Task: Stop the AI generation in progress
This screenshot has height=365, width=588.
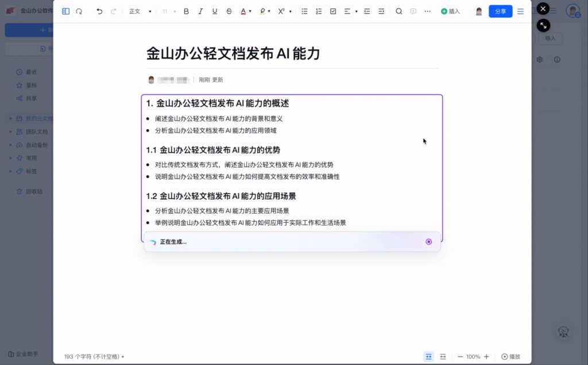Action: [x=428, y=242]
